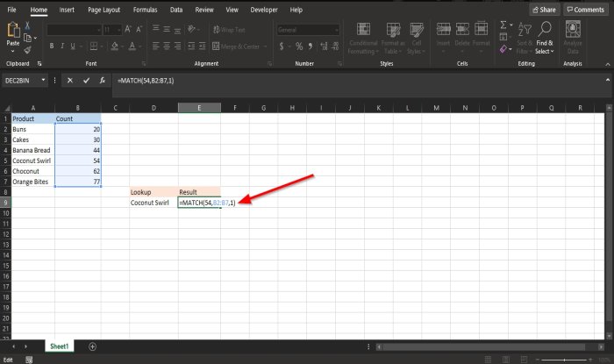The image size is (614, 364).
Task: Open the font name combo box
Action: click(x=75, y=30)
